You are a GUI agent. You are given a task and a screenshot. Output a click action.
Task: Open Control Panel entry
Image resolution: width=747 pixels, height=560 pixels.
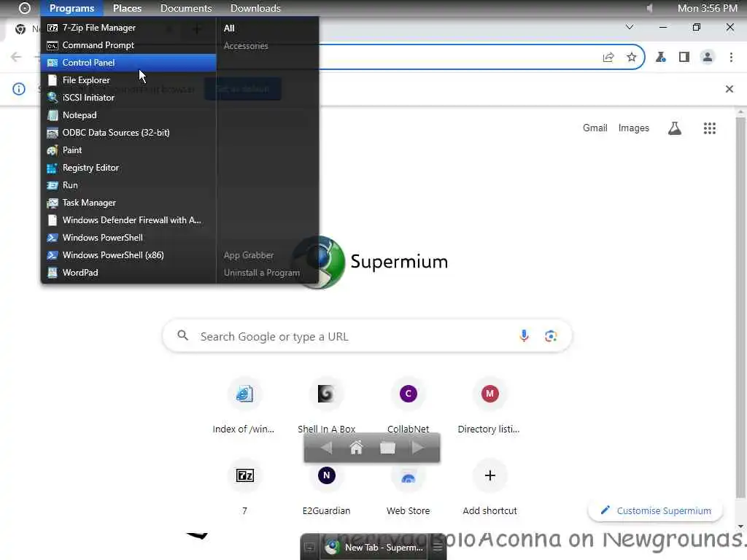click(x=128, y=63)
